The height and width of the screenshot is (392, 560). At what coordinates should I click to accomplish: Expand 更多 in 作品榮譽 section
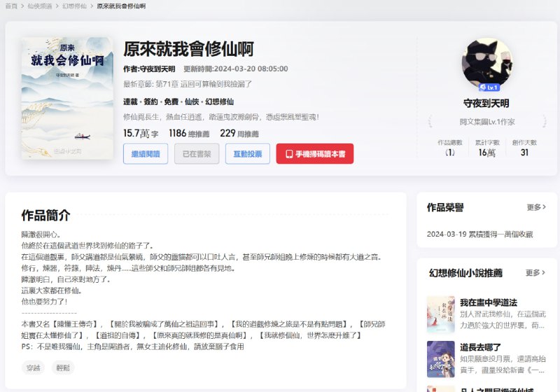click(536, 207)
